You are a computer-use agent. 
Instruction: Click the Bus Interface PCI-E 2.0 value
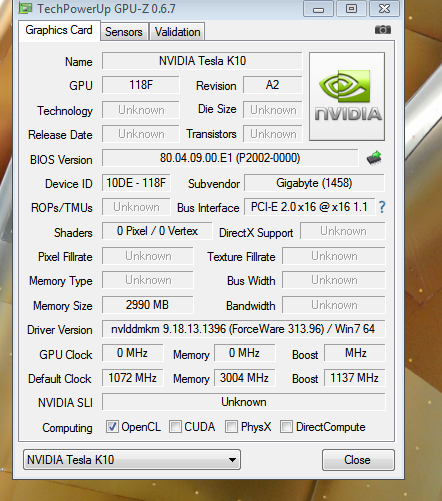click(309, 207)
